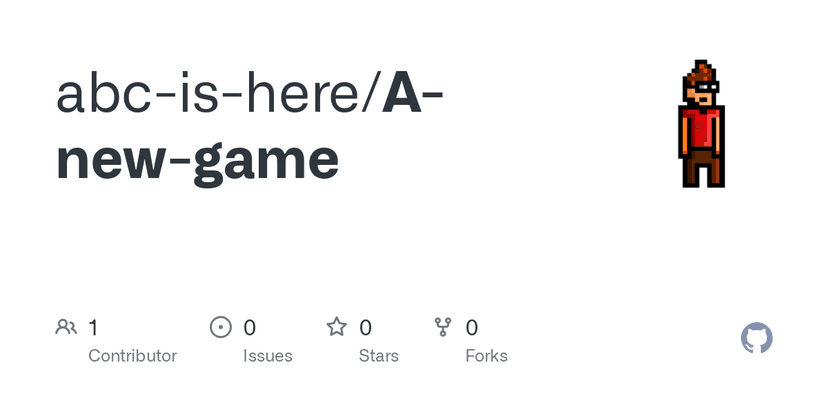828x414 pixels.
Task: Click the slash between owner and repo
Action: click(x=371, y=94)
